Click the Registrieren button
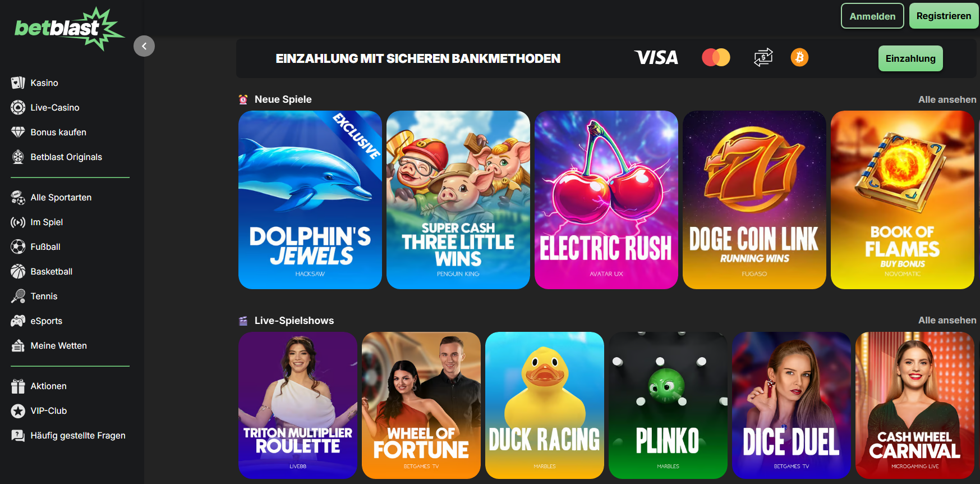 (944, 16)
